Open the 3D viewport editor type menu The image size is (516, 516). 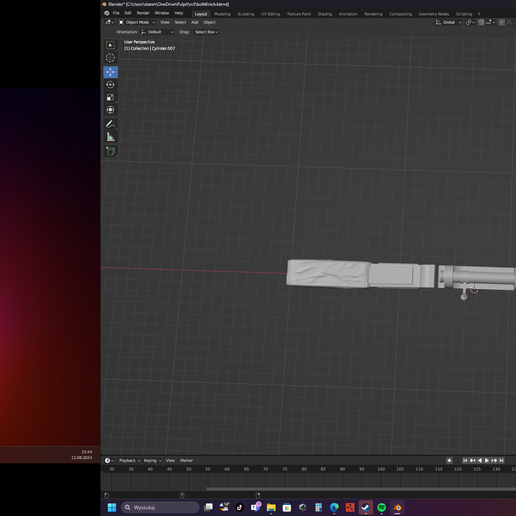[109, 22]
